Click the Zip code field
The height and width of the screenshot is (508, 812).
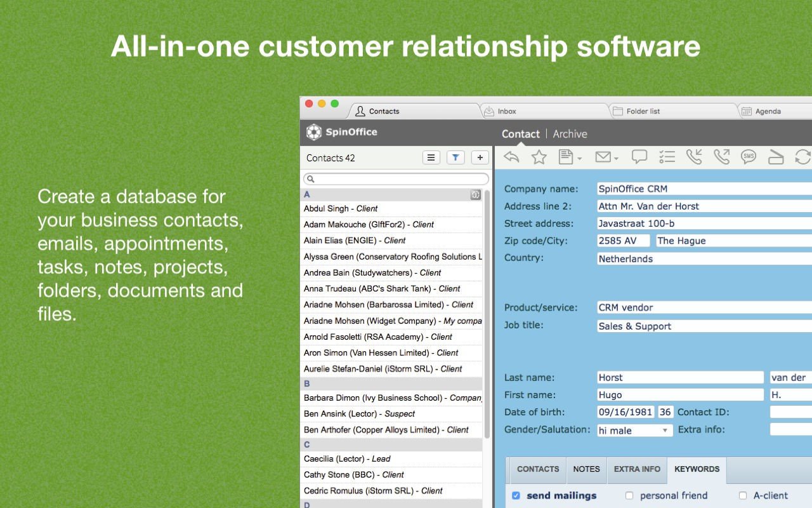[624, 241]
